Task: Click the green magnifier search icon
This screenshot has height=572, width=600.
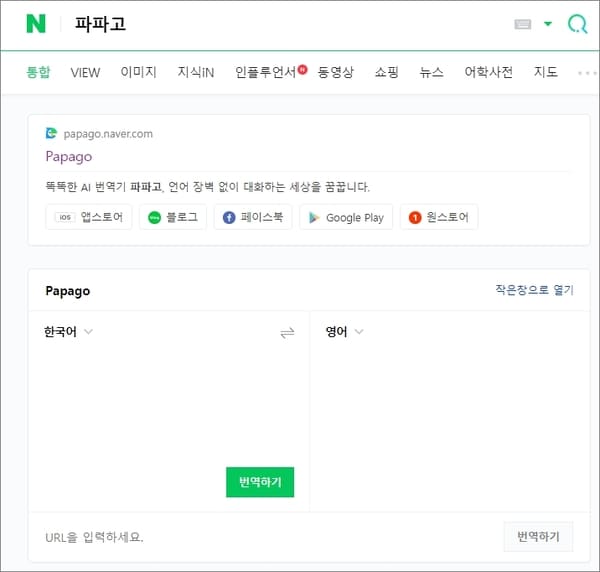Action: [x=577, y=24]
